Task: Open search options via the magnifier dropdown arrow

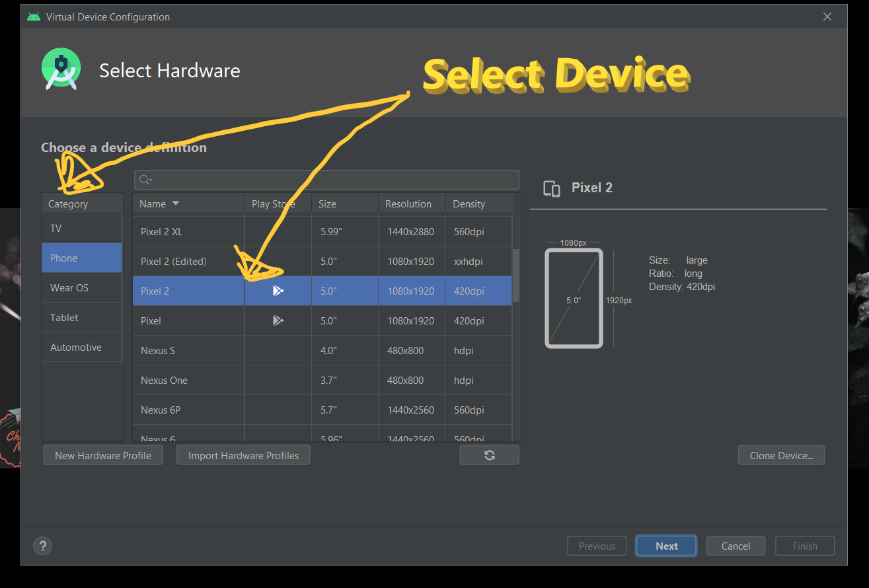Action: [151, 181]
